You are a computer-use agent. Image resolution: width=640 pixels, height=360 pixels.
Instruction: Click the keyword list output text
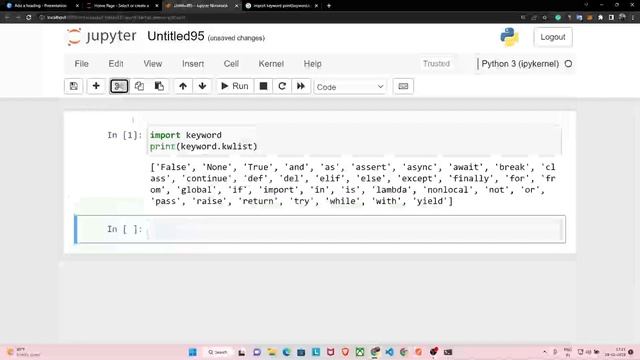(353, 184)
